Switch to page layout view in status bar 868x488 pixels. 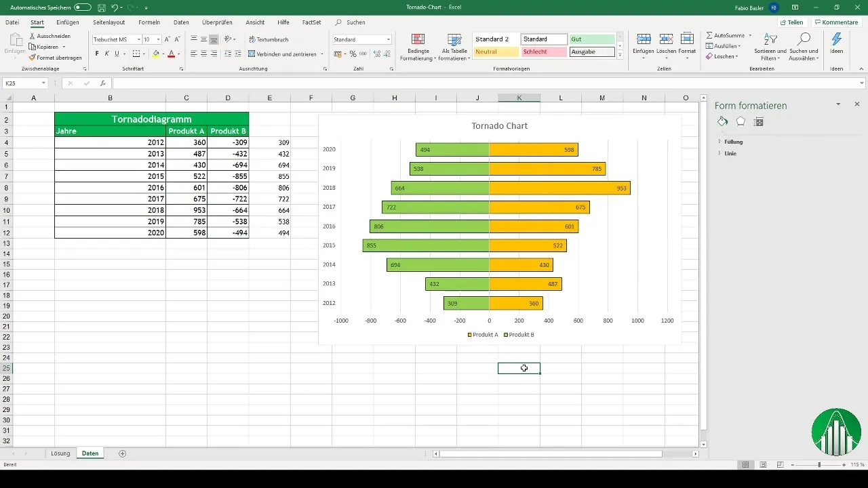[x=763, y=464]
